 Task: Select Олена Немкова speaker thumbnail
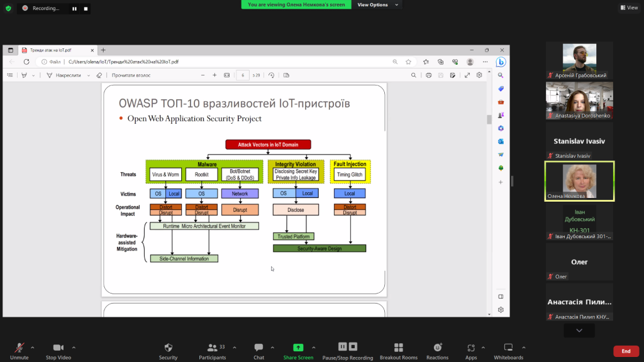(579, 181)
